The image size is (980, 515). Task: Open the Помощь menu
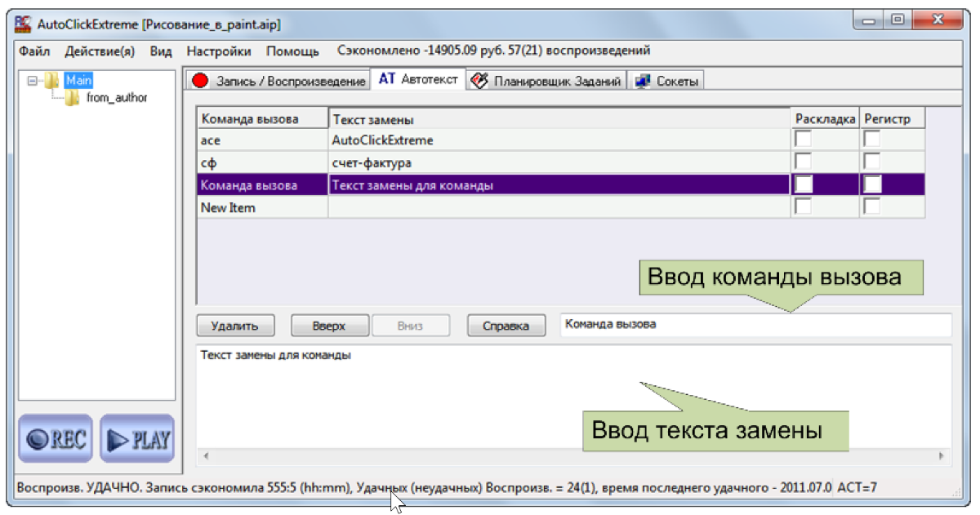(292, 51)
